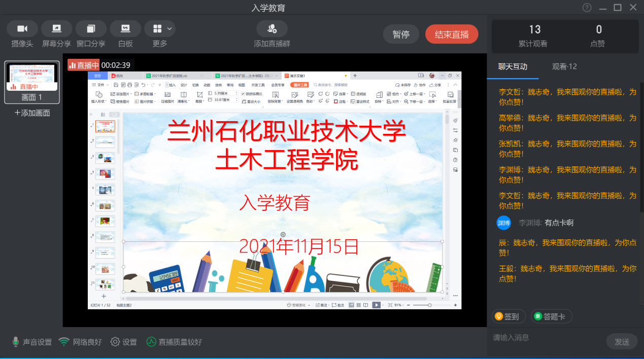The height and width of the screenshot is (359, 644).
Task: Click the 签到 check-in button
Action: [x=509, y=316]
